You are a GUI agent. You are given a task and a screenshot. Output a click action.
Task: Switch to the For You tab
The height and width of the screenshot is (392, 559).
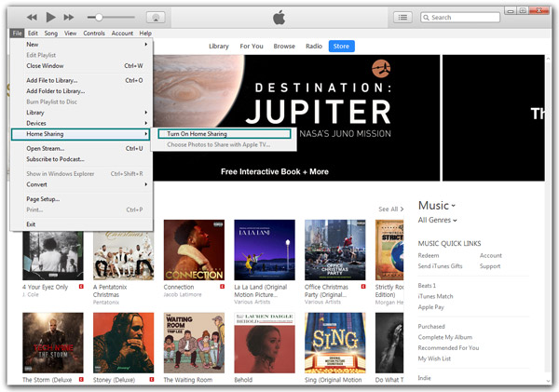252,46
